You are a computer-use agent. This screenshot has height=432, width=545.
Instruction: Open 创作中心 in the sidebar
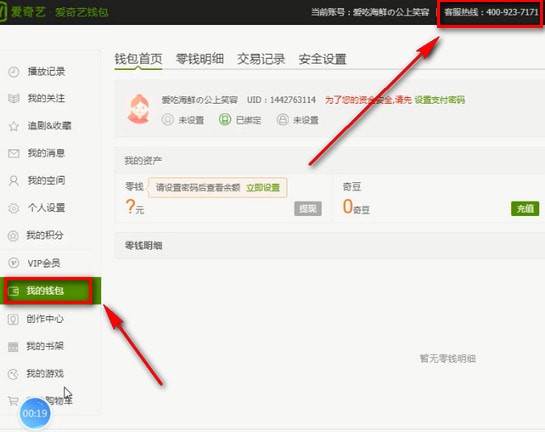pyautogui.click(x=45, y=319)
